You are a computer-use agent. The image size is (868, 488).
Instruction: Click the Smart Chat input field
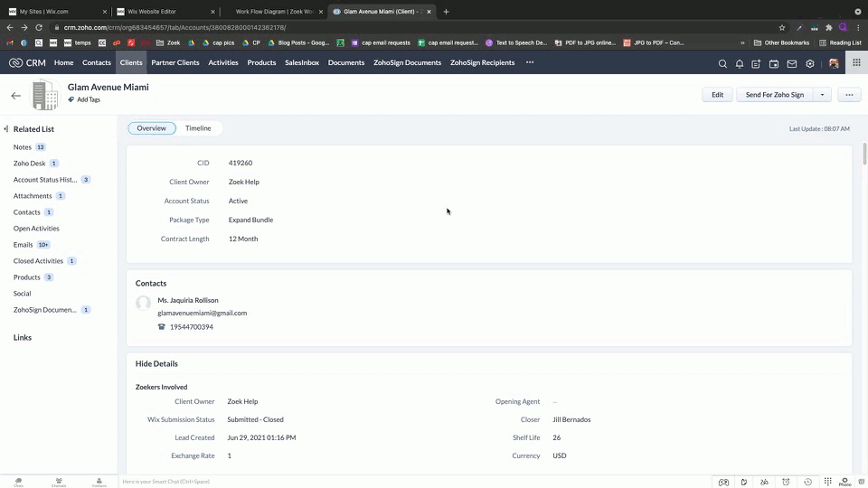click(415, 482)
